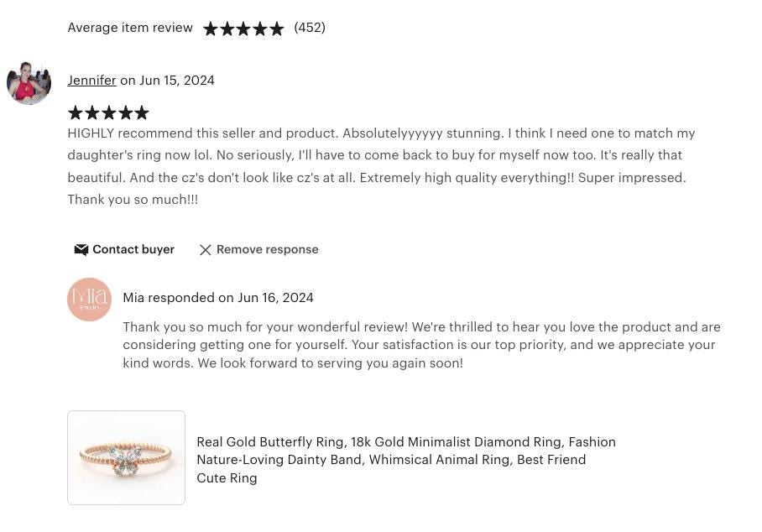Click the fifth star of Jennifer's rating
This screenshot has width=762, height=532.
coord(142,112)
